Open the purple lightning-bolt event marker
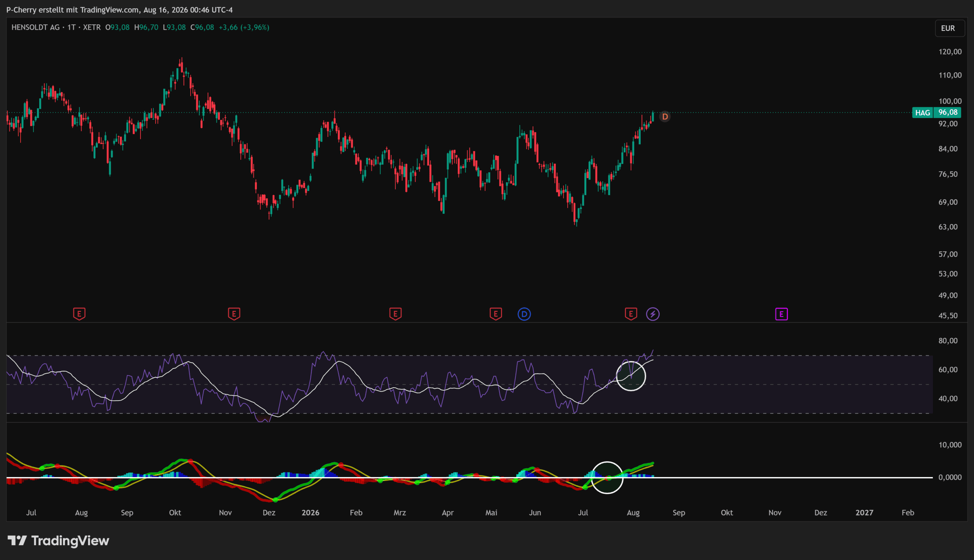The width and height of the screenshot is (974, 560). tap(653, 314)
